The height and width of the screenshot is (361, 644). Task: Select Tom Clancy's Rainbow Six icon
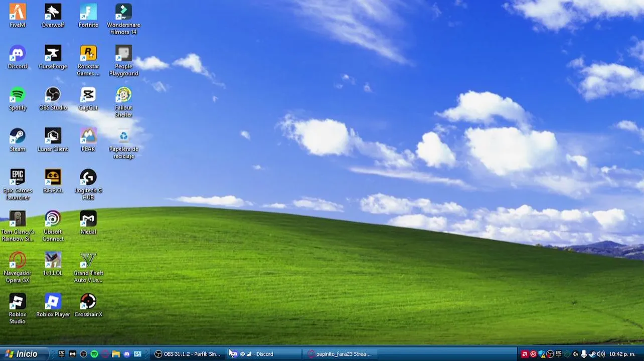pos(18,227)
